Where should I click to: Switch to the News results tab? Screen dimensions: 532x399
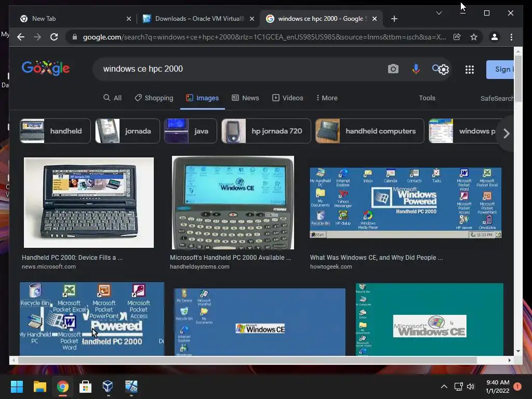[245, 98]
